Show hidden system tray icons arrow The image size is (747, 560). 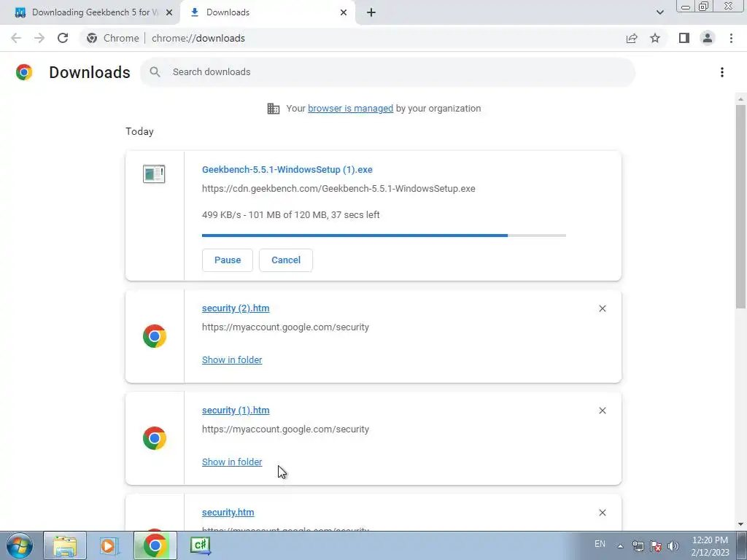[620, 546]
